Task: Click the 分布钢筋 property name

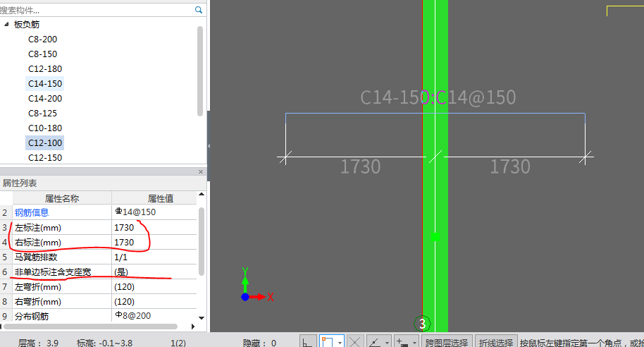Action: 32,316
